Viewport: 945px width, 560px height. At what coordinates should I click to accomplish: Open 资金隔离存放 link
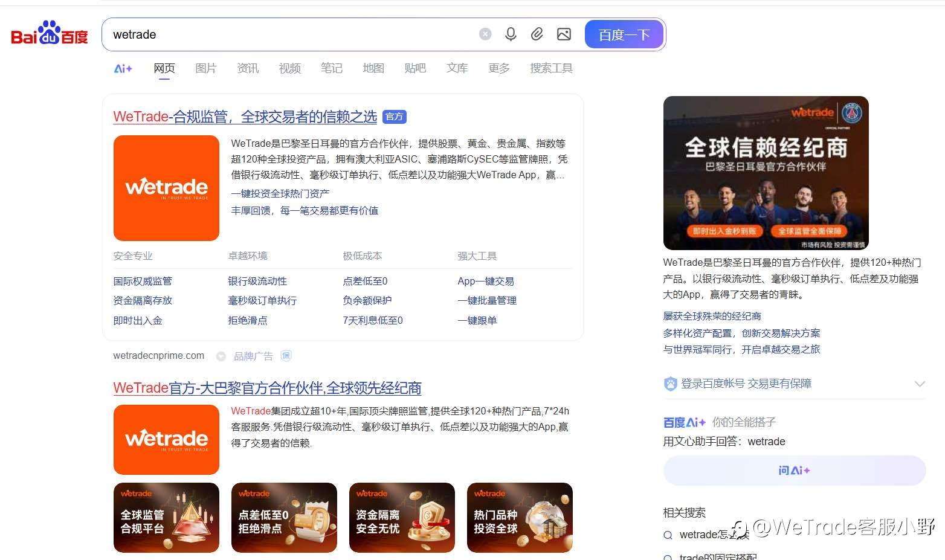pyautogui.click(x=143, y=301)
